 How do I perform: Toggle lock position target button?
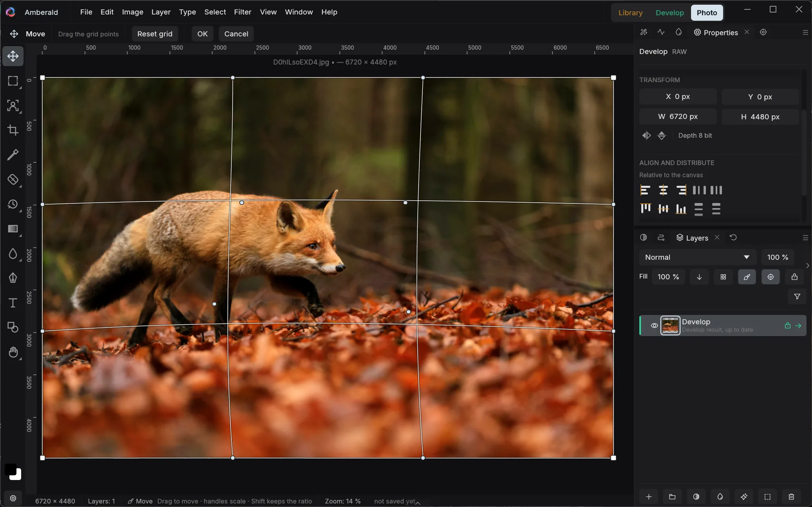(x=770, y=277)
